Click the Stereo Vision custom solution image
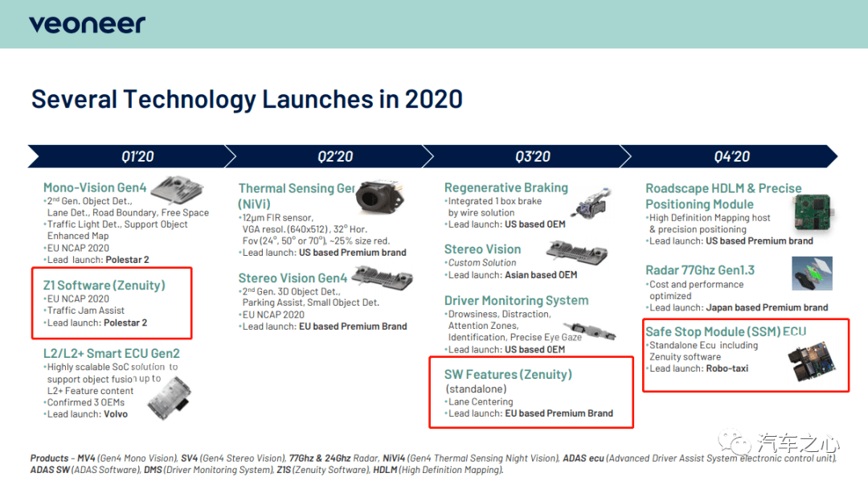This screenshot has height=481, width=868. coord(577,252)
